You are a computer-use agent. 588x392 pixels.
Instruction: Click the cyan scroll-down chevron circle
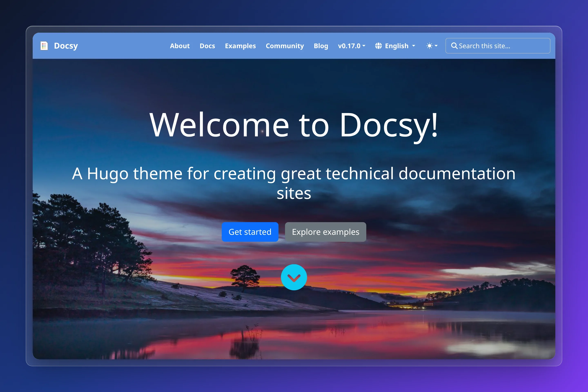(294, 277)
